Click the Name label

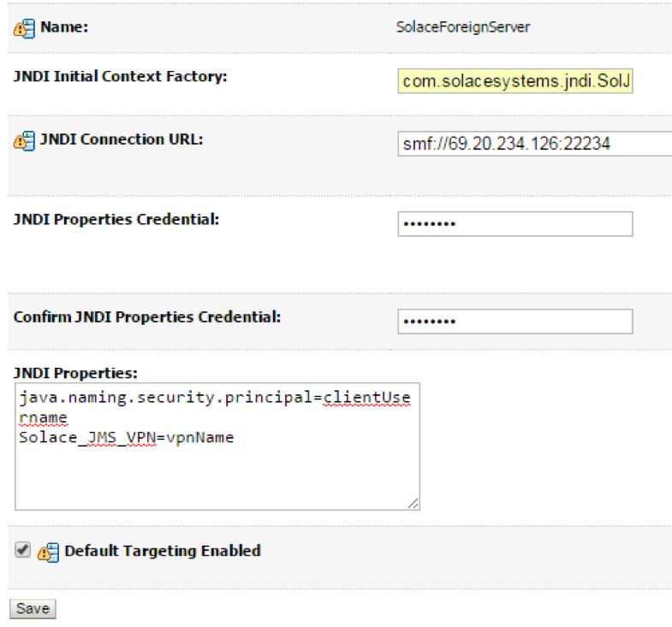coord(65,27)
